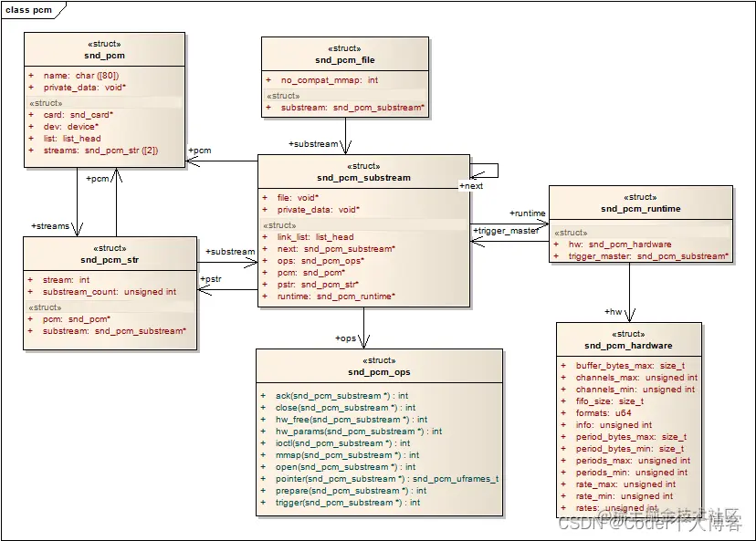Select the "dev: device*" attribute

[71, 127]
